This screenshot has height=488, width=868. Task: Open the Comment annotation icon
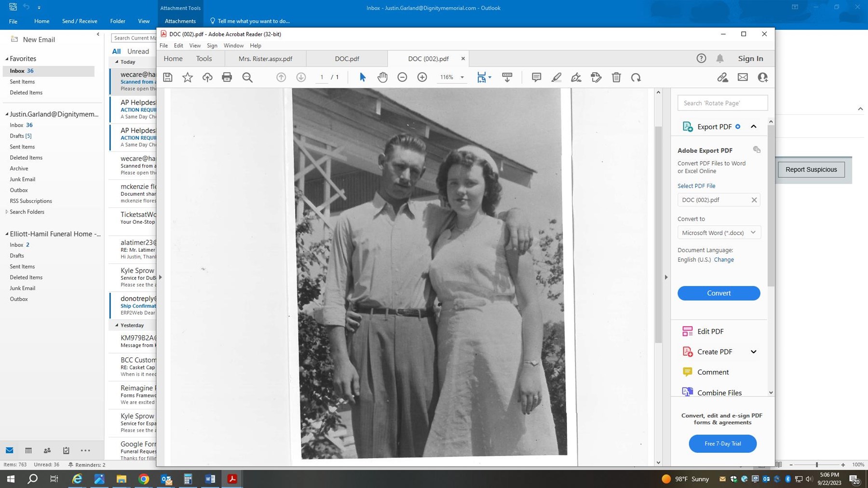pos(536,77)
